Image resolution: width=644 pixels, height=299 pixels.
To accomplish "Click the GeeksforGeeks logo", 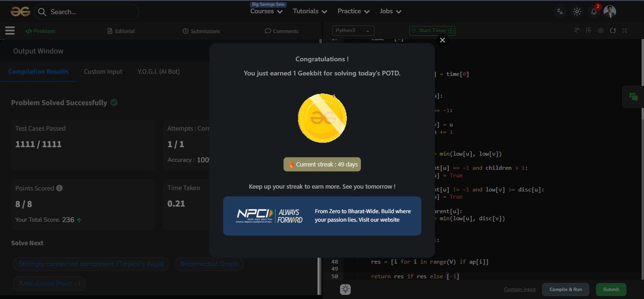I will pos(20,12).
